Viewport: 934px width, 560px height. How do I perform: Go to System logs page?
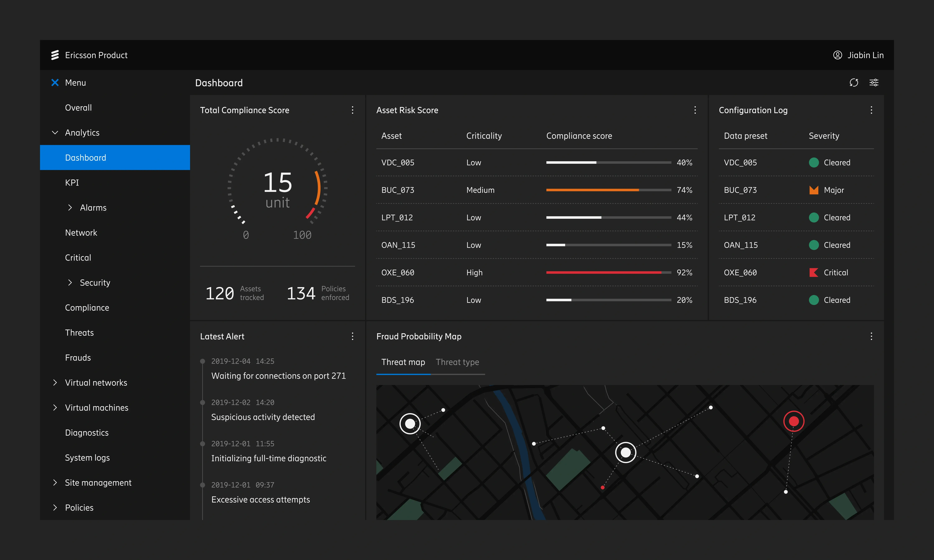87,458
